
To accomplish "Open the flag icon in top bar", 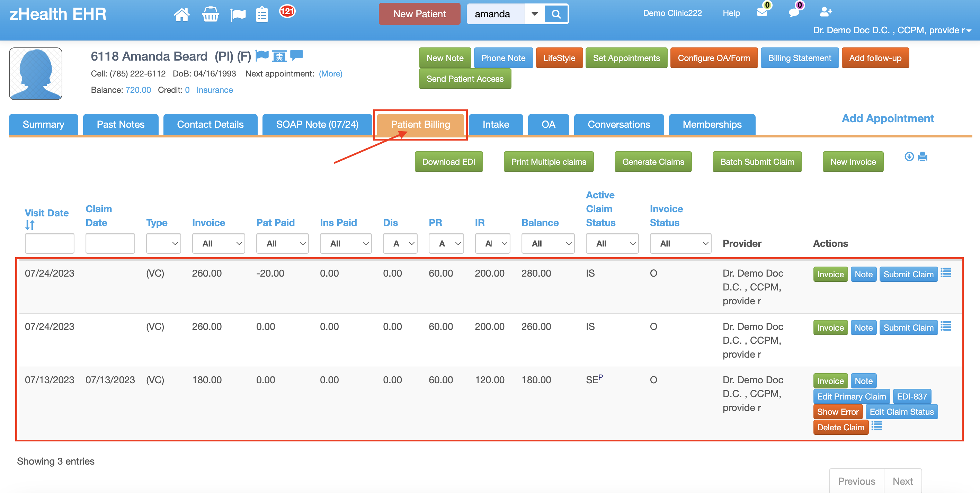I will 238,15.
